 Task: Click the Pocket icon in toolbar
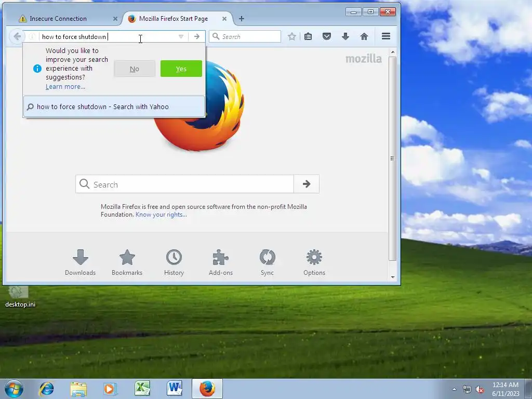tap(327, 36)
